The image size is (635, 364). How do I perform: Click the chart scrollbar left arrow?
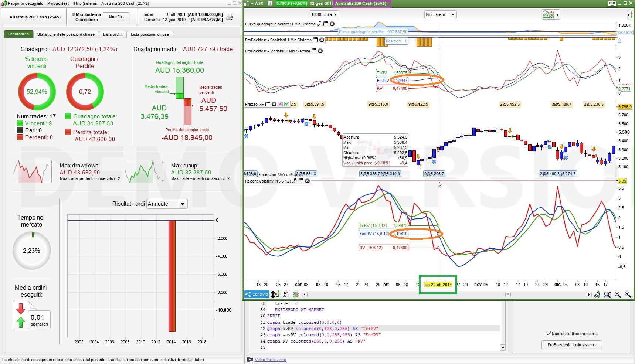(305, 295)
